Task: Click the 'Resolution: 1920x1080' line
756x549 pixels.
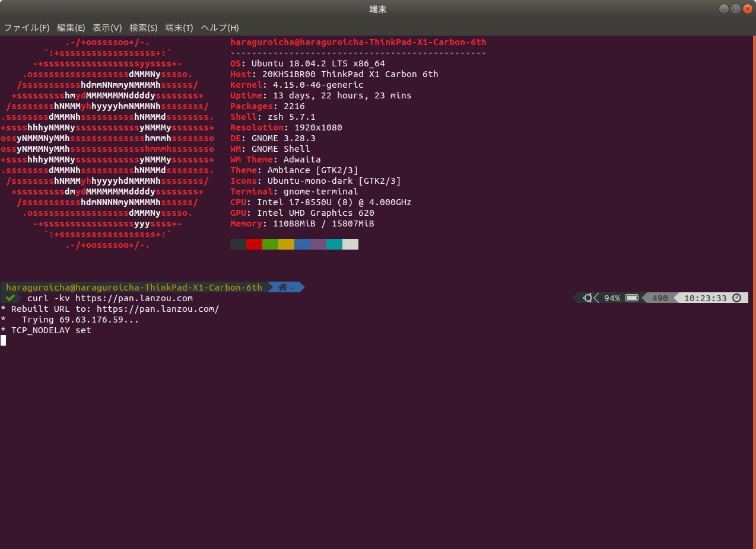Action: click(x=286, y=127)
